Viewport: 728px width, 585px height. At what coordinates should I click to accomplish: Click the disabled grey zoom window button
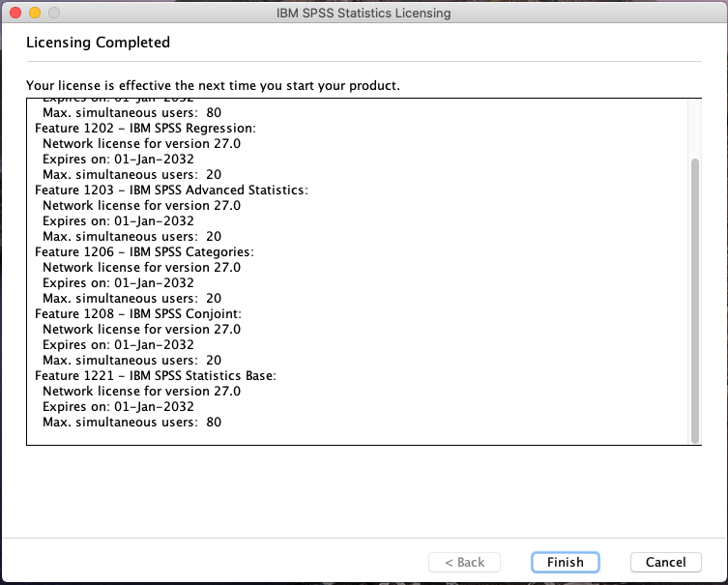[x=53, y=14]
